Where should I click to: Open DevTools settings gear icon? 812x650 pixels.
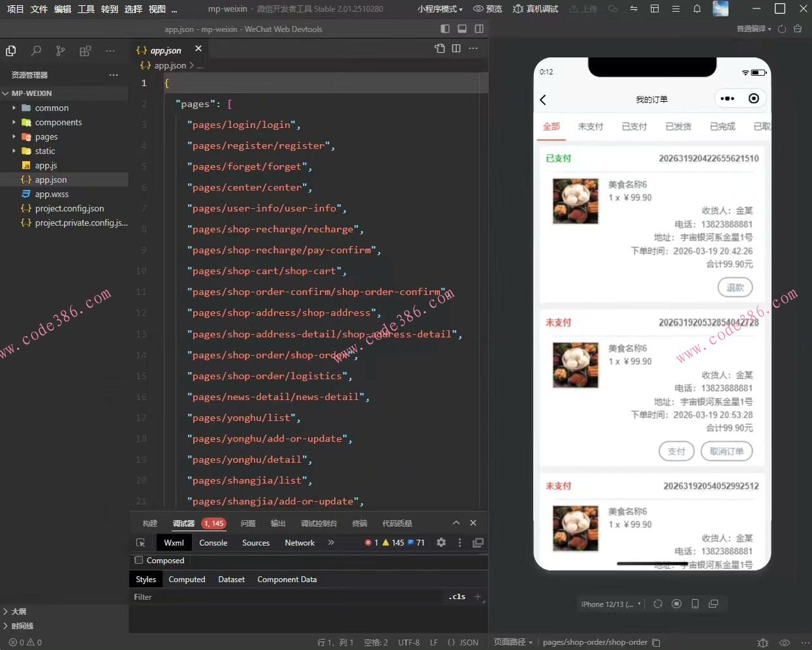(x=441, y=542)
